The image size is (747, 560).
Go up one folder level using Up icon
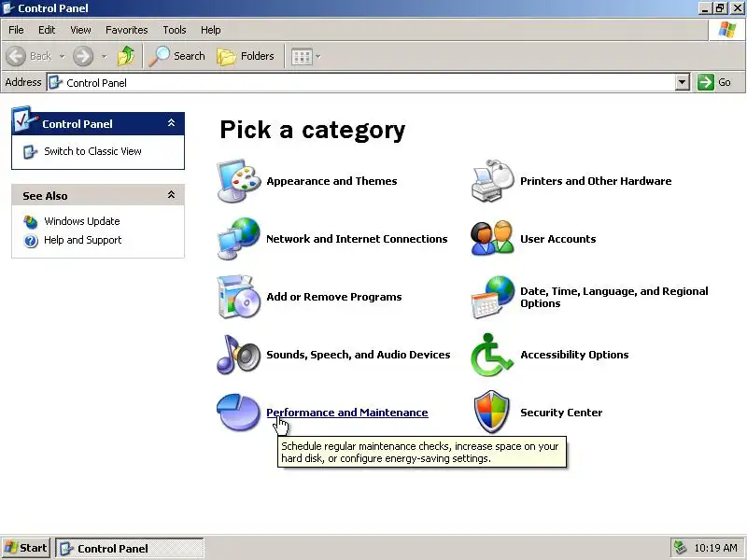(x=126, y=56)
